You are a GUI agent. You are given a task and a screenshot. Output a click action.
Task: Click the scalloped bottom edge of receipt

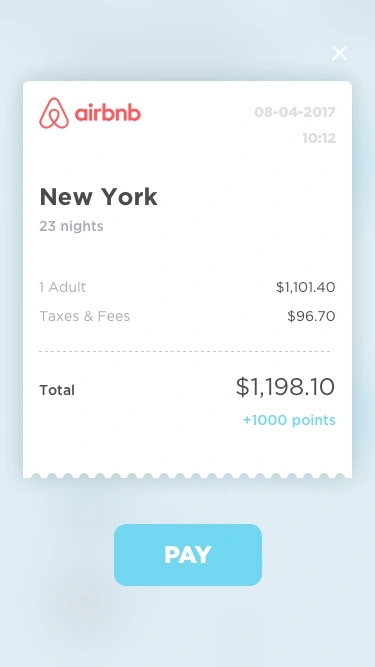click(x=188, y=476)
